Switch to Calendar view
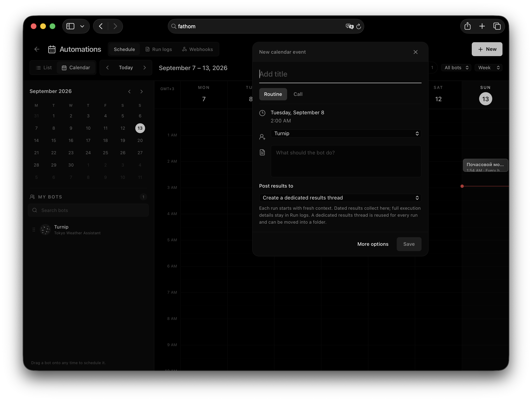The height and width of the screenshot is (401, 532). click(76, 68)
